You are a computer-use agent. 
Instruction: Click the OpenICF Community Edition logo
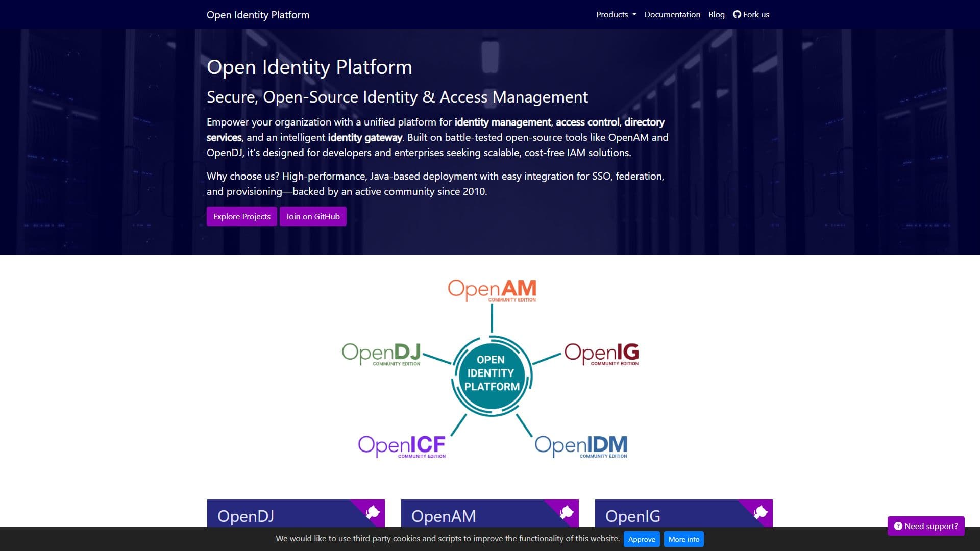coord(402,446)
